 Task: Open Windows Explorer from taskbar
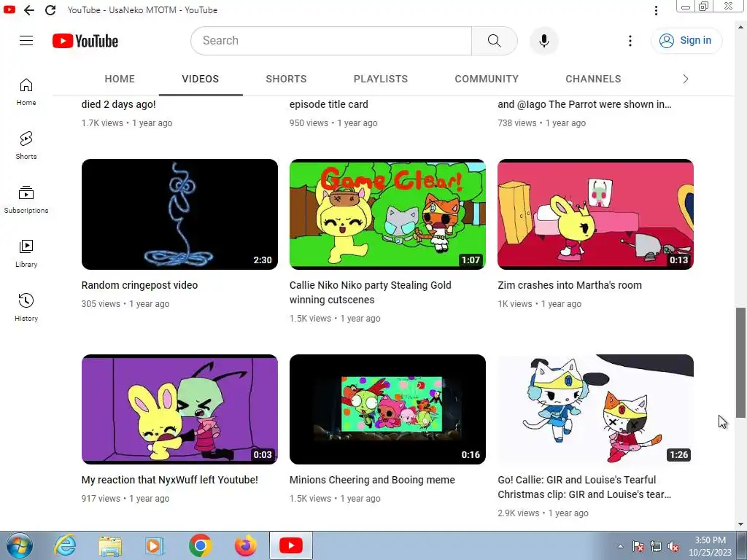[110, 545]
